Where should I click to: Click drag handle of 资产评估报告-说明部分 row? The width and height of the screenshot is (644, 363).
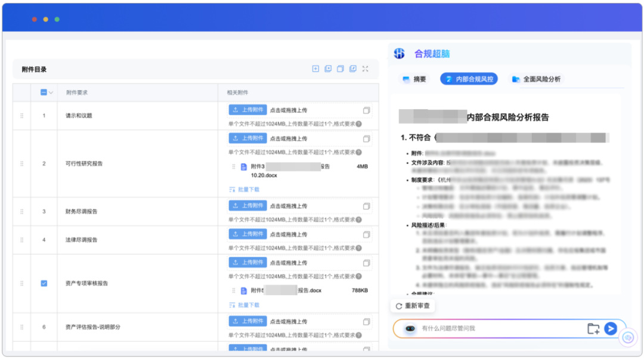[x=22, y=327]
